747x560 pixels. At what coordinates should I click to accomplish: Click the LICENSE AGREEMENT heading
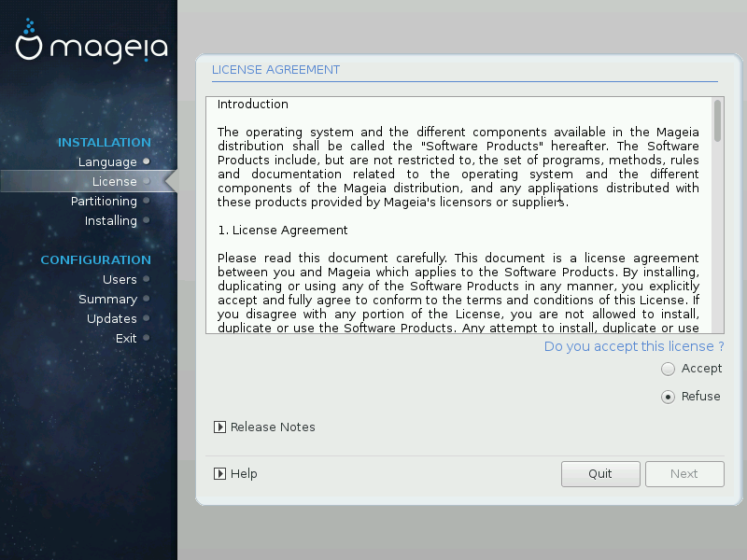click(275, 70)
